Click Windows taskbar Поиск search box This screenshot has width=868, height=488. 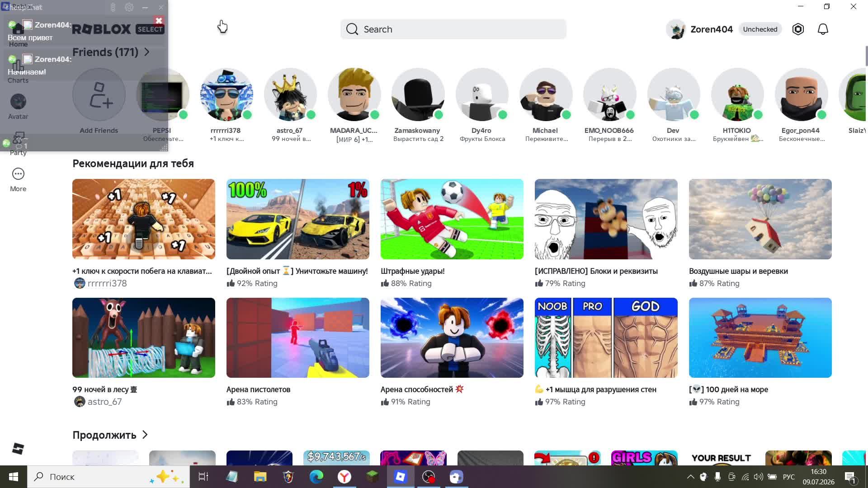pyautogui.click(x=108, y=477)
